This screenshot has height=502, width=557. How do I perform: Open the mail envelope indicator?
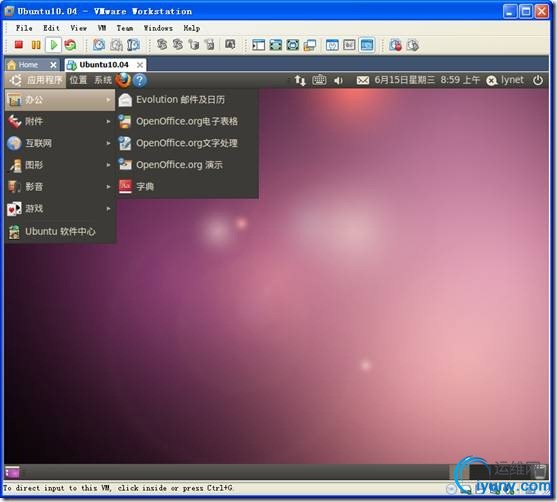pyautogui.click(x=363, y=81)
